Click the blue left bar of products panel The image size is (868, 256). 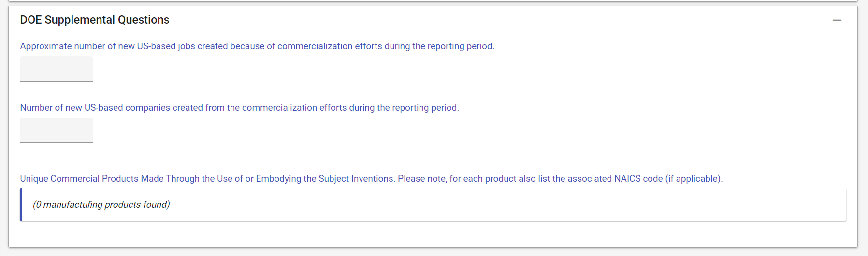(21, 205)
